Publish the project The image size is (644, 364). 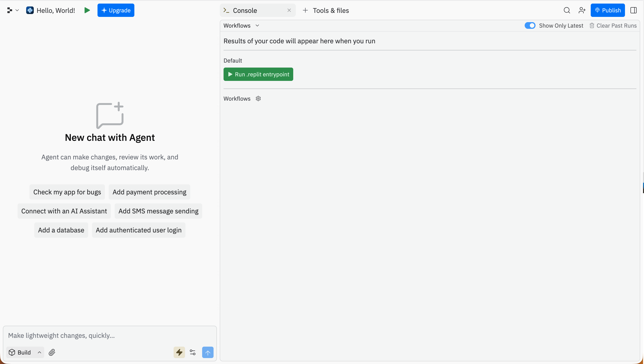pyautogui.click(x=608, y=10)
